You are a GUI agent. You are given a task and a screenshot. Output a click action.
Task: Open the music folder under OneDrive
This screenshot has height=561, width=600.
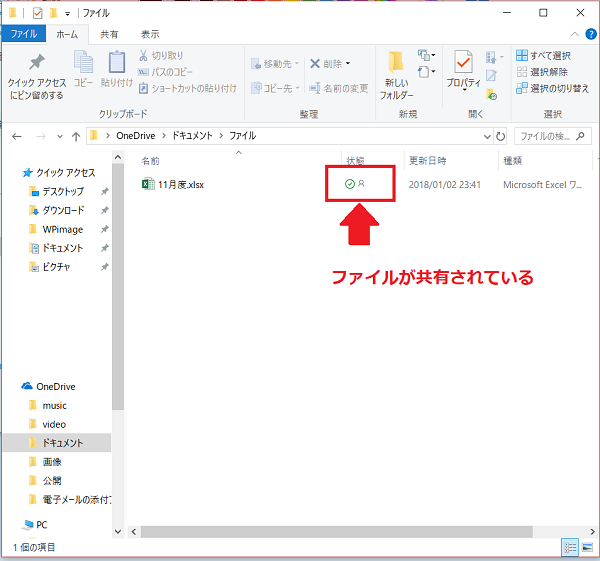[48, 405]
